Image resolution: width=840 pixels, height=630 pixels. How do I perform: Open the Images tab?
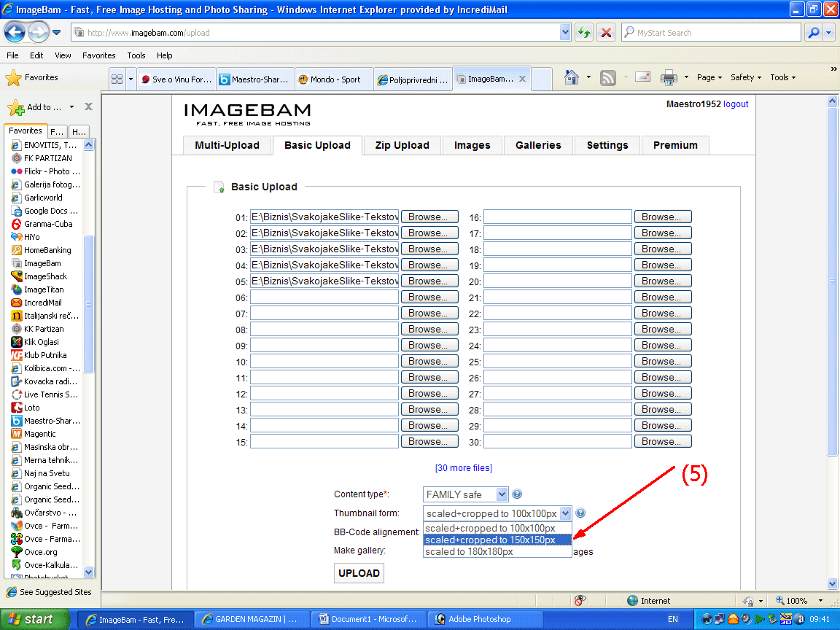(472, 145)
